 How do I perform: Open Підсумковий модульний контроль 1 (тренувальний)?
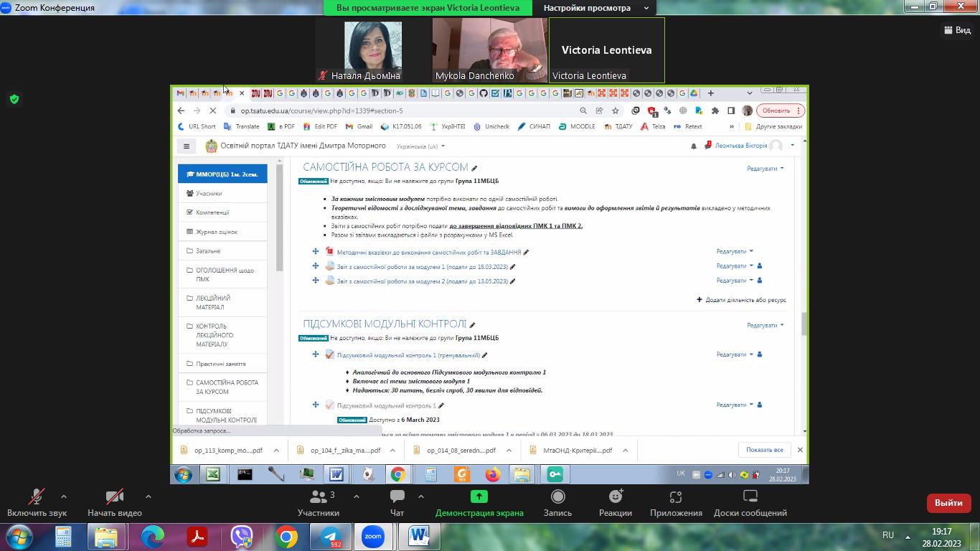(x=408, y=355)
